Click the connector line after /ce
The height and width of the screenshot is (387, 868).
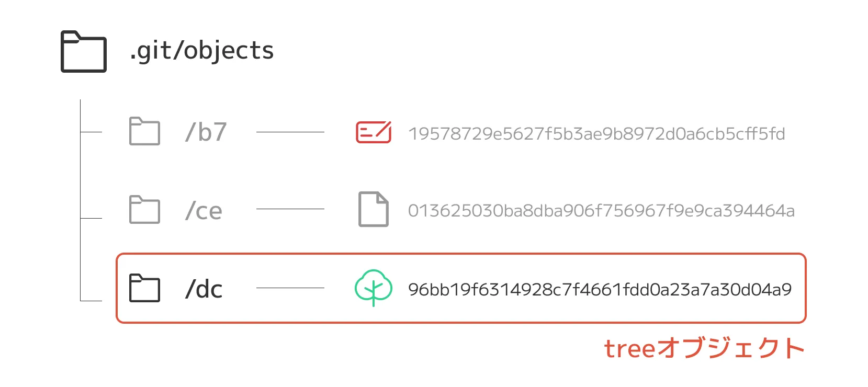tap(290, 209)
